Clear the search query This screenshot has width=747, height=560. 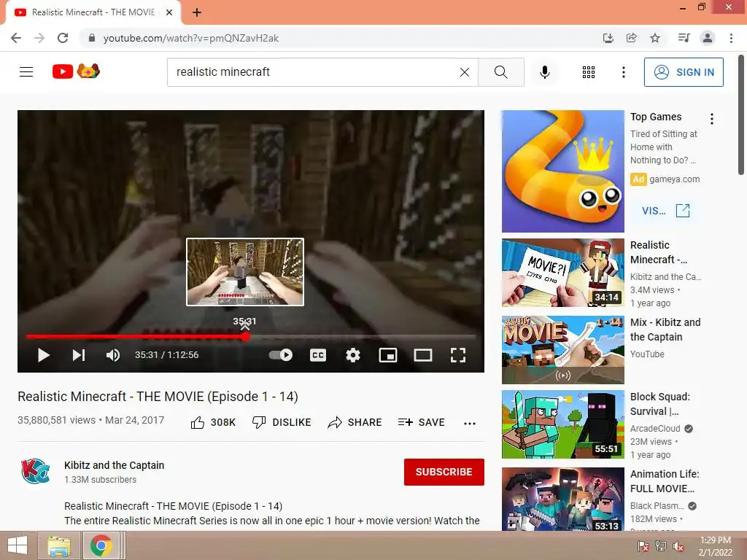coord(465,72)
